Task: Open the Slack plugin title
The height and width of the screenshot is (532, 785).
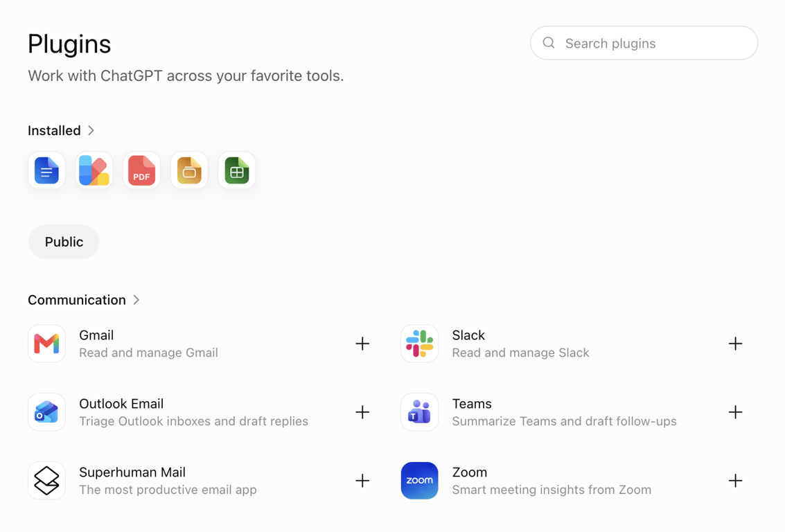Action: tap(468, 335)
